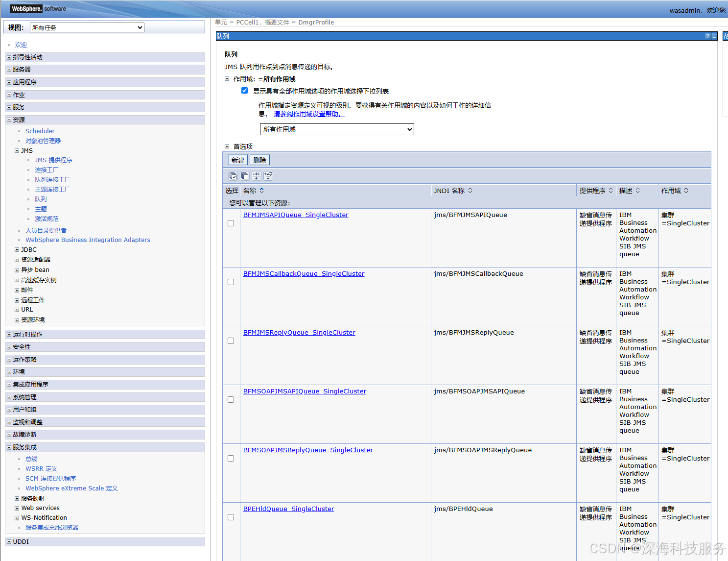Expand the 故障诊断 navigation group
This screenshot has width=728, height=561.
9,435
